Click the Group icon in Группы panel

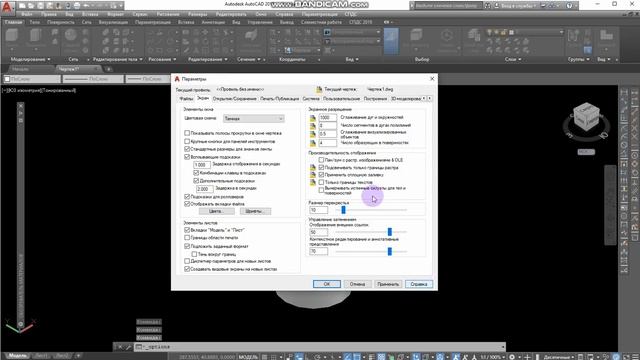click(x=574, y=36)
